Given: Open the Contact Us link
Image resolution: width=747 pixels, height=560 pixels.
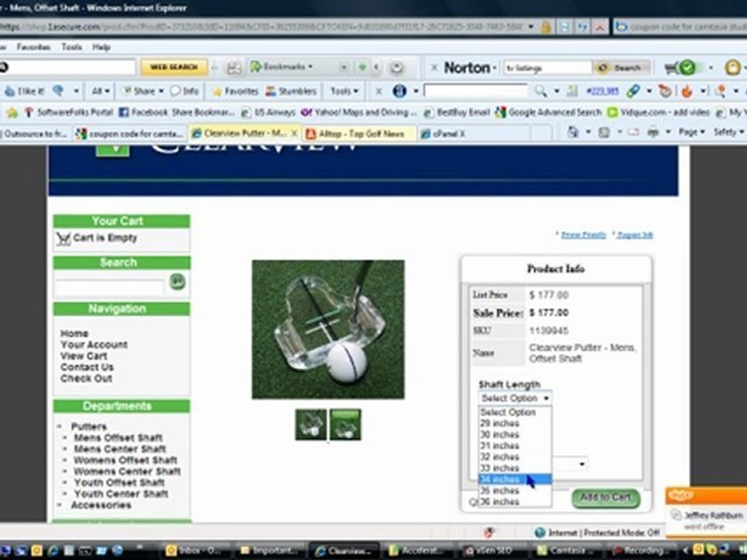Looking at the screenshot, I should (x=86, y=367).
